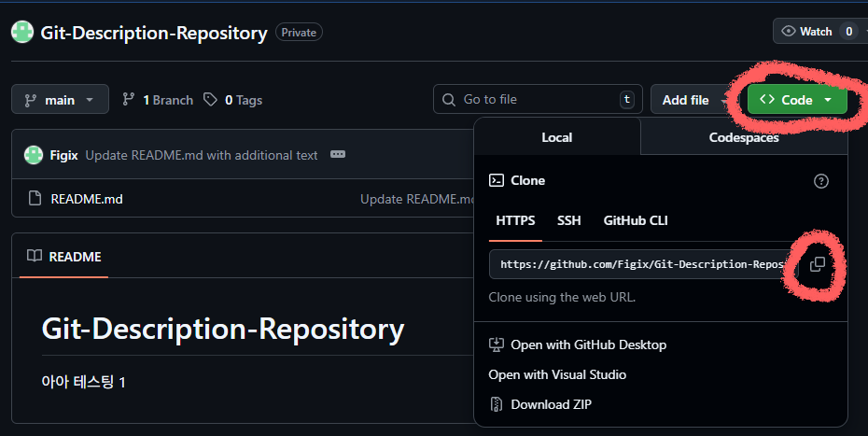Expand the Add file dropdown

click(693, 100)
